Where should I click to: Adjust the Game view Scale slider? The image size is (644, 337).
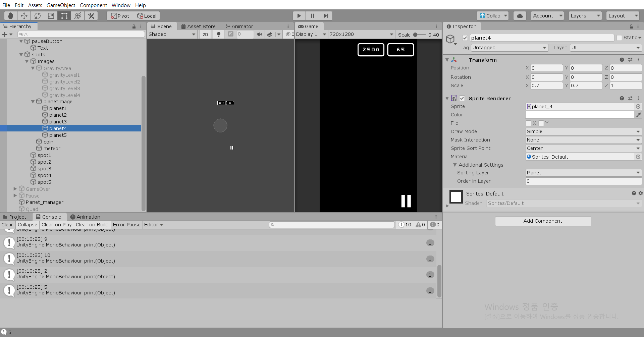pos(419,35)
